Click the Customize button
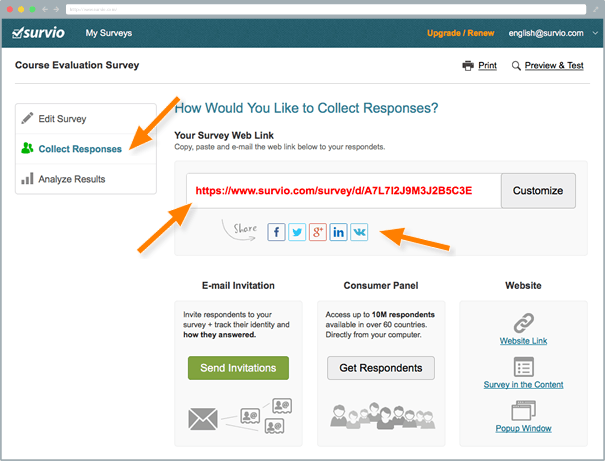This screenshot has width=605, height=461. [x=538, y=190]
